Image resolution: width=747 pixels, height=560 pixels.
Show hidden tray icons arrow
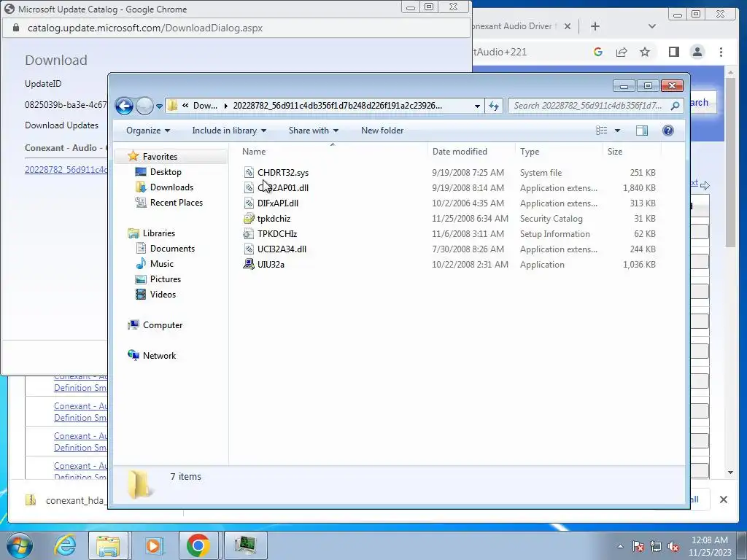[620, 546]
